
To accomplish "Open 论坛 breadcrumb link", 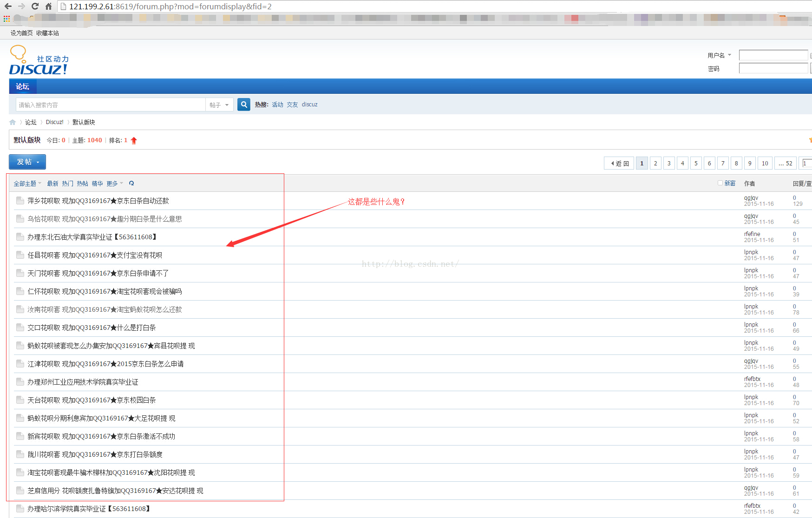I will [31, 122].
